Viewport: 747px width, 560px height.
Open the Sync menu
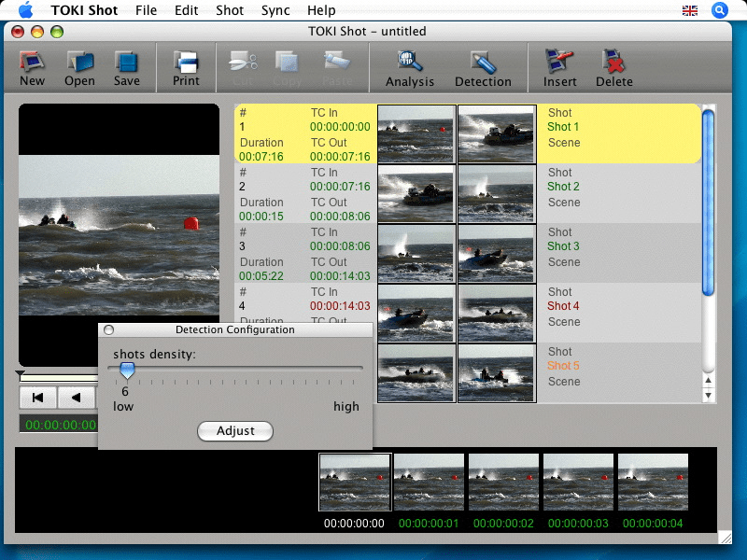click(x=275, y=10)
